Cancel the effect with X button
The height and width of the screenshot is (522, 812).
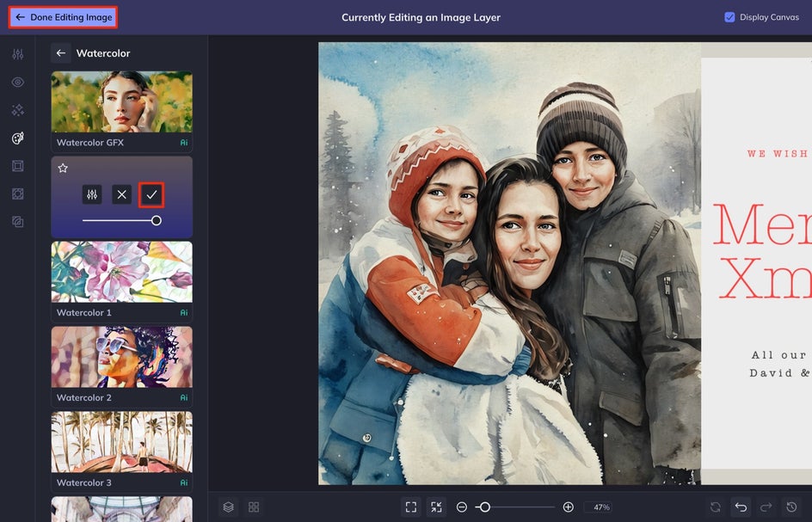pos(121,194)
